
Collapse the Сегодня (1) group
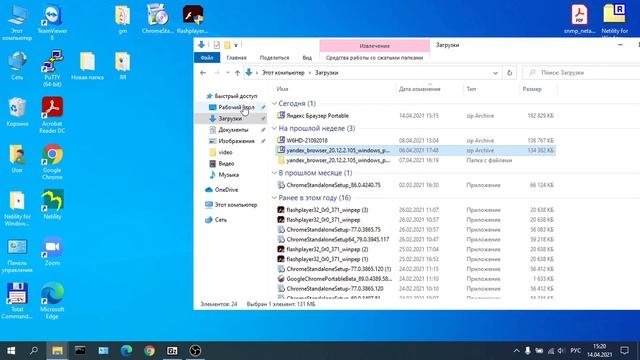point(274,104)
